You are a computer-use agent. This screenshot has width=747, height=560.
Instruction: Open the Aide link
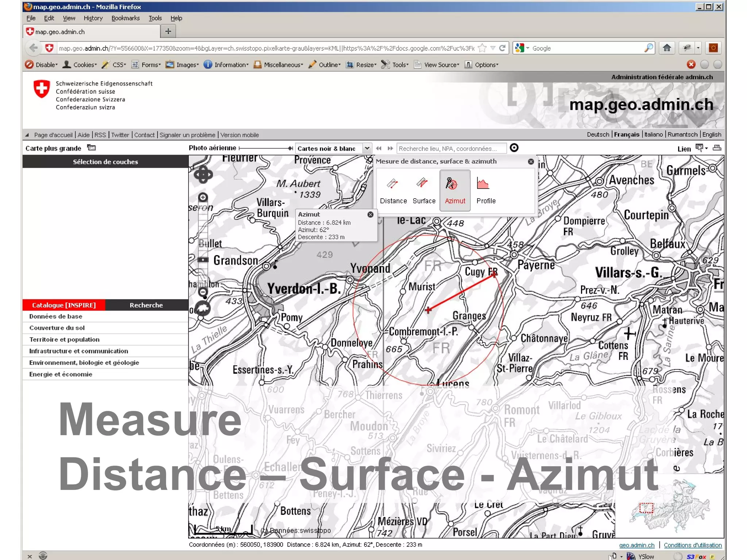[x=84, y=135]
